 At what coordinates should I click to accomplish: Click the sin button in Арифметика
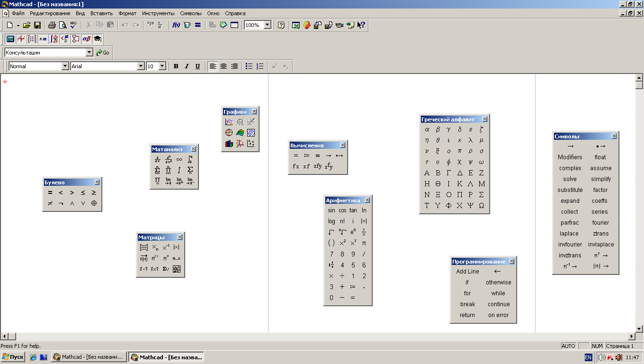click(x=331, y=210)
